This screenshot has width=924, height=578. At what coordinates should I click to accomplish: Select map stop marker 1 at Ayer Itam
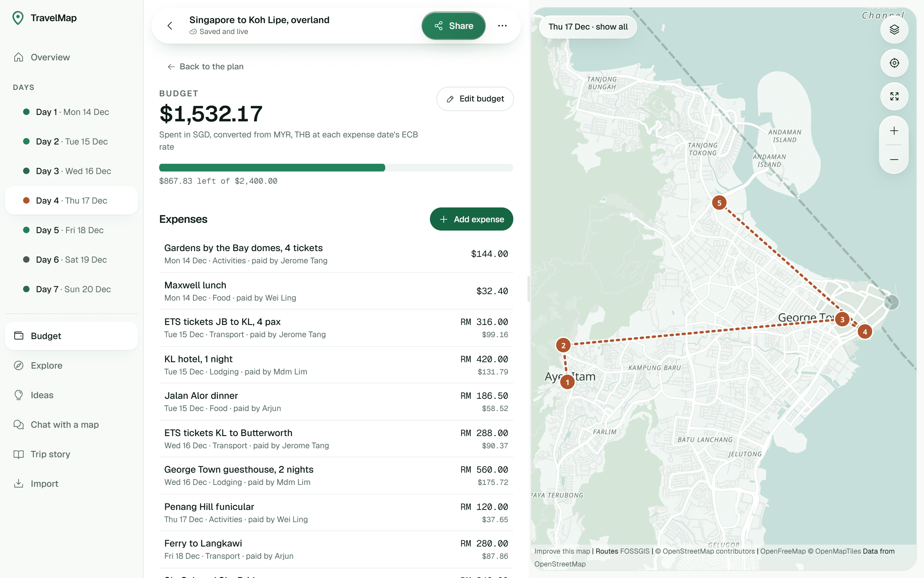567,382
